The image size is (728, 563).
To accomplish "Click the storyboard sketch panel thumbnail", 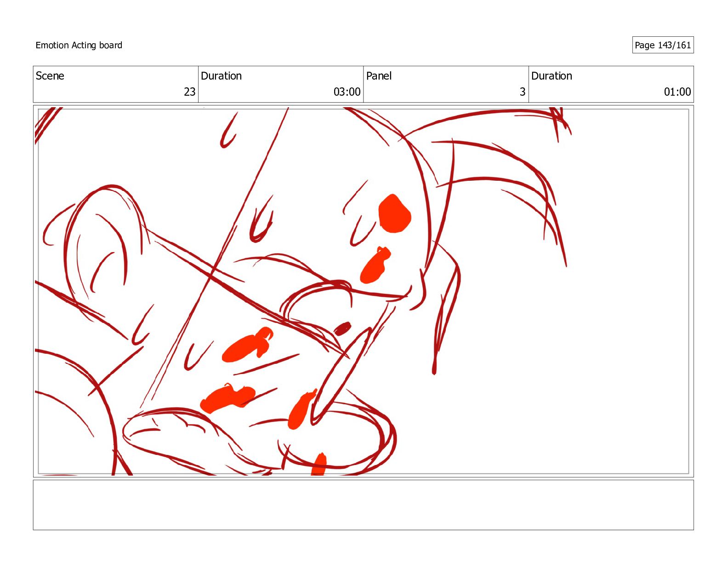I will [363, 291].
